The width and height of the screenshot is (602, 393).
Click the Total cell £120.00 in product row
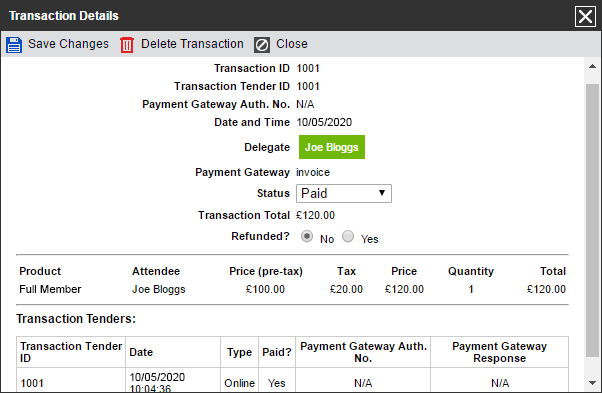(546, 289)
